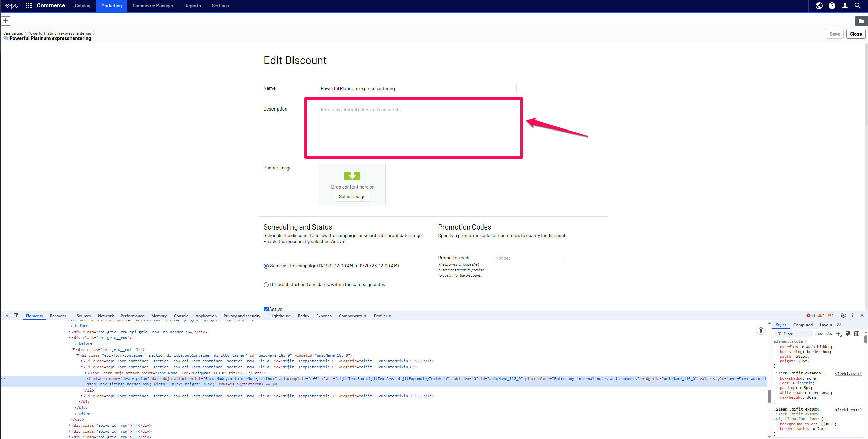Collapse the epi-grid__col--12 div node
Screen dimensions: 868x439
tap(74, 350)
